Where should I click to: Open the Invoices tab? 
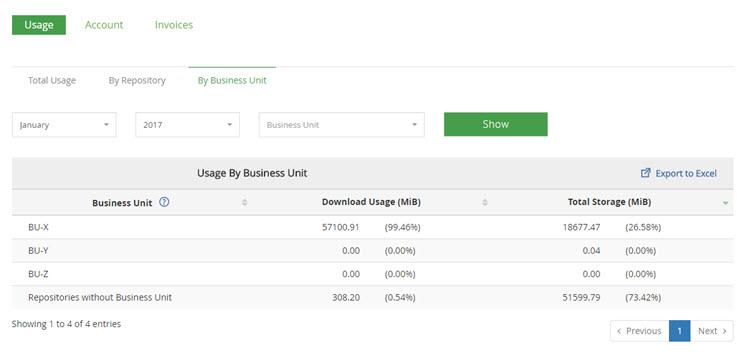[x=174, y=25]
